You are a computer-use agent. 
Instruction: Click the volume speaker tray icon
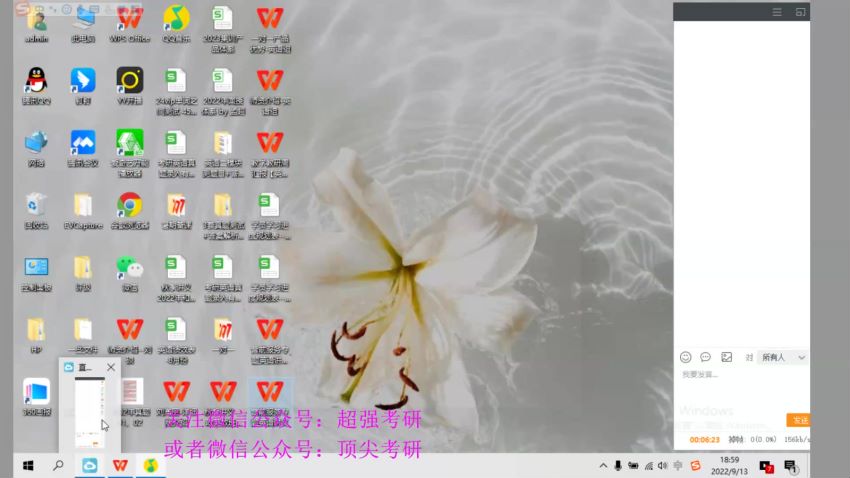click(x=662, y=466)
